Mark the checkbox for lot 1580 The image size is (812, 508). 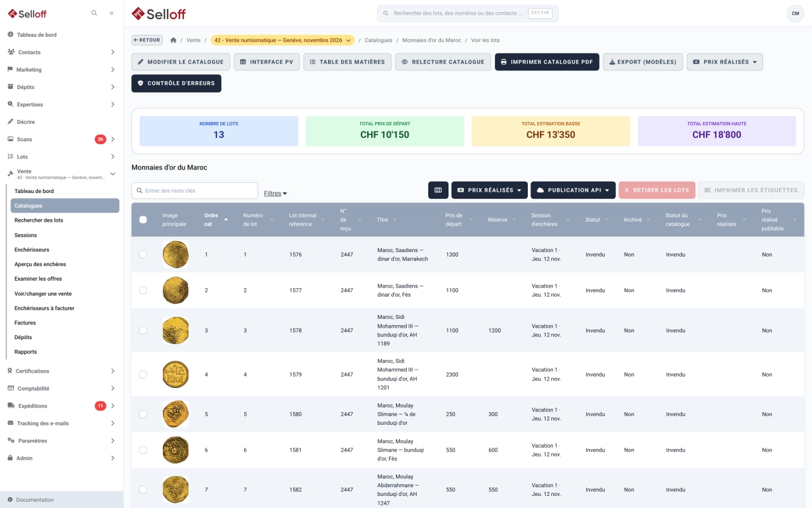coord(143,414)
